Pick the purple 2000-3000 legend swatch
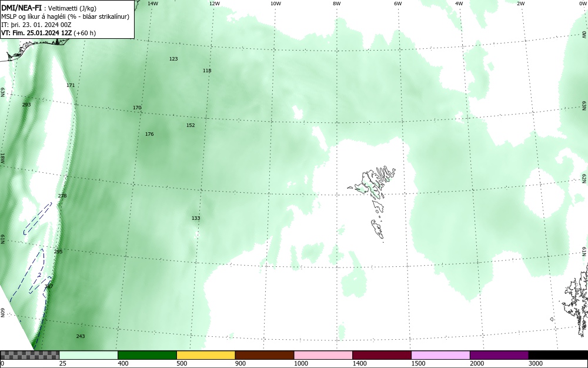The width and height of the screenshot is (588, 368). coord(499,355)
